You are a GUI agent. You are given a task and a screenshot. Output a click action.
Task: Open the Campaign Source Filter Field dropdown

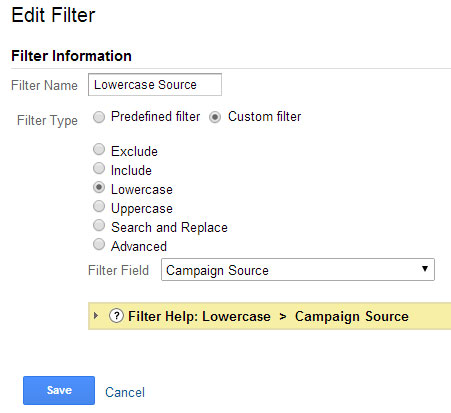298,269
